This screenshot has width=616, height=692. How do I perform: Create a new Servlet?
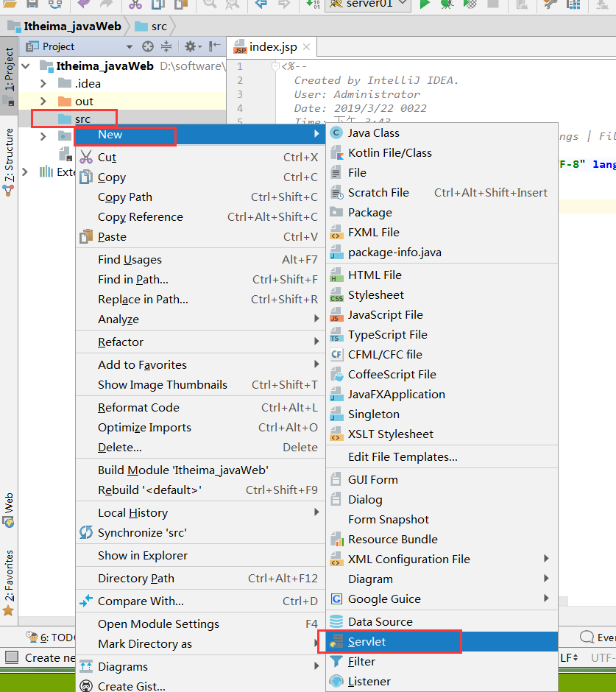coord(442,641)
